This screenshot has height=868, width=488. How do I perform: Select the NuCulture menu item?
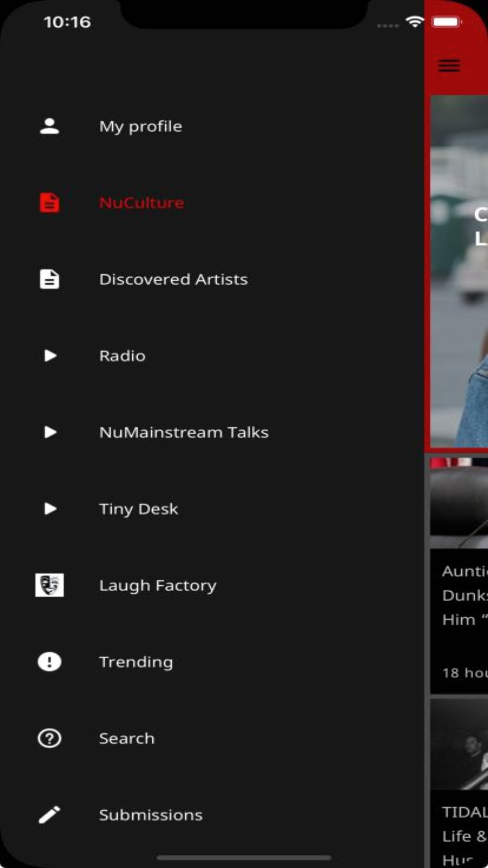(212, 203)
